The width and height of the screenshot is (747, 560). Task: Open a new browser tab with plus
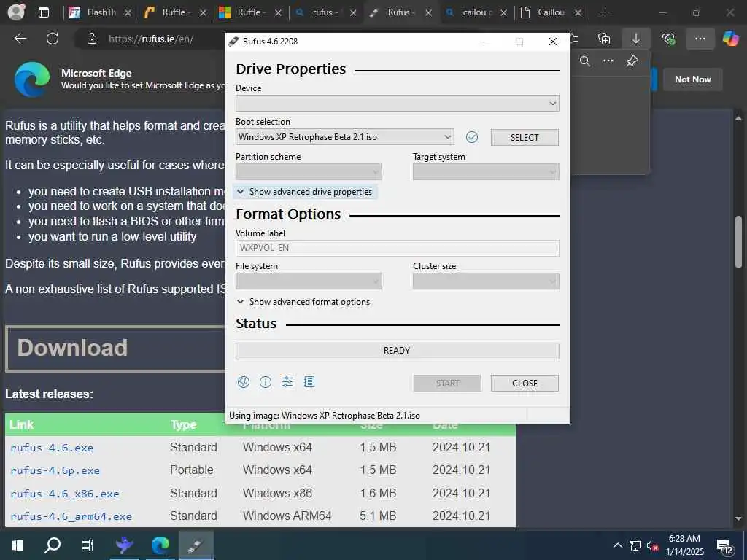[x=605, y=12]
